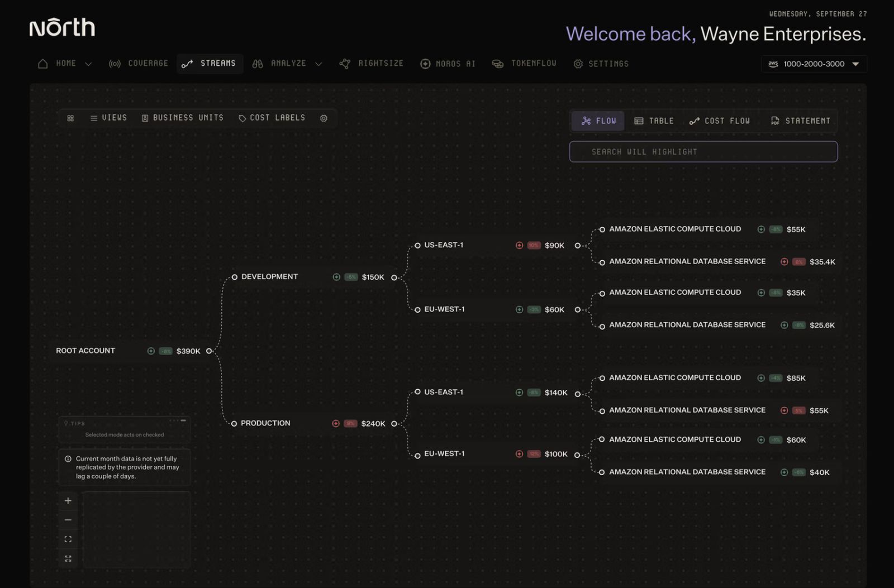Open Cost Labels filter
Viewport: 894px width, 588px height.
[x=272, y=118]
